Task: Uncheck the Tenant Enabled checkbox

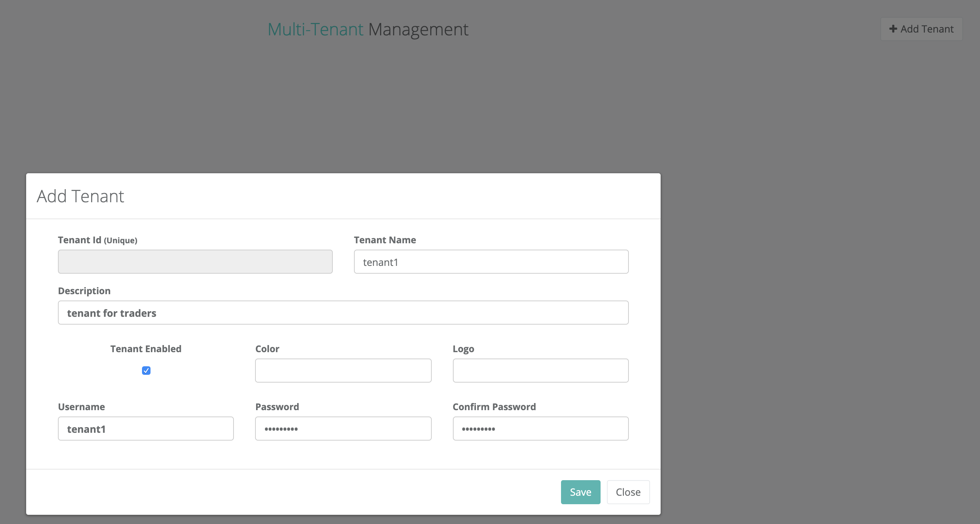Action: [x=146, y=371]
